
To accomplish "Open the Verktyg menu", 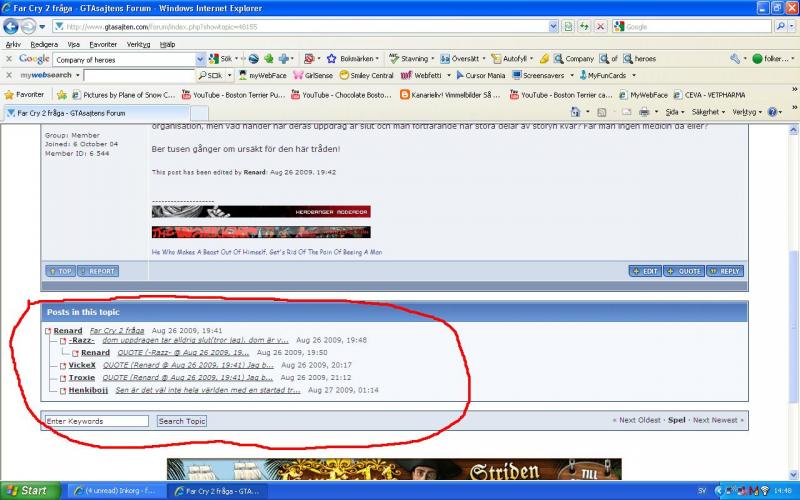I will (x=138, y=44).
